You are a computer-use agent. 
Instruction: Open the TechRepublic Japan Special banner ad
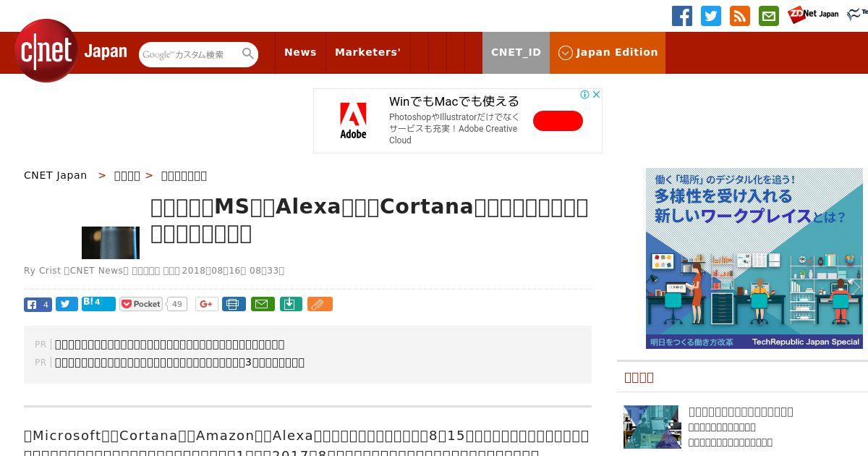[754, 258]
